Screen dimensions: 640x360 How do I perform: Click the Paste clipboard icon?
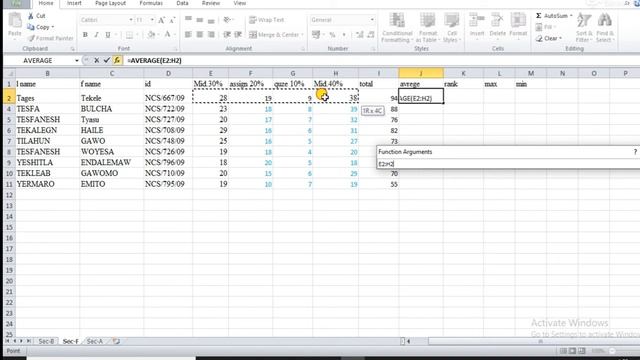15,20
